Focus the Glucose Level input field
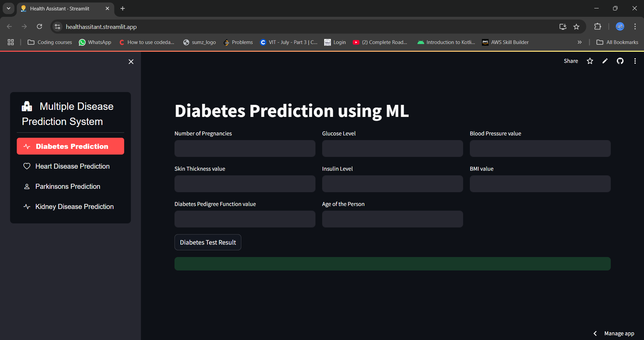Viewport: 644px width, 340px height. 392,148
